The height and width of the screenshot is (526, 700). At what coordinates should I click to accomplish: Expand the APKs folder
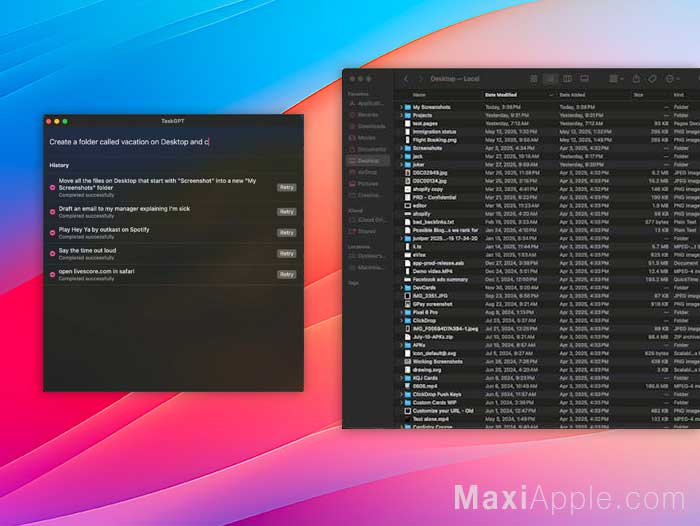(x=401, y=345)
